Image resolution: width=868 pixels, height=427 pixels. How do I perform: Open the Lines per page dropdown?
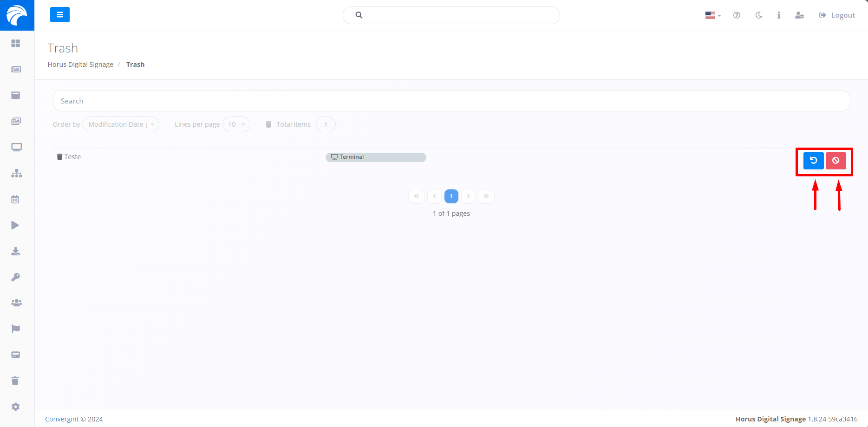[236, 124]
